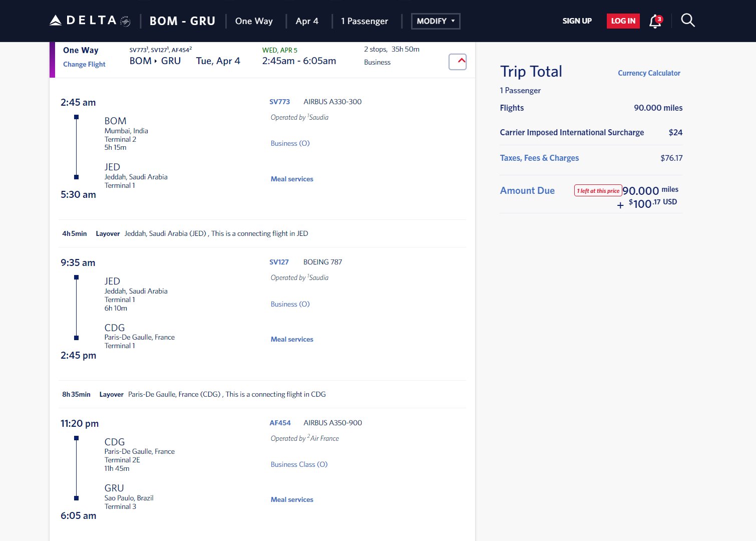Click the BOM Mumbai, India airport entry
The height and width of the screenshot is (541, 756).
point(126,134)
